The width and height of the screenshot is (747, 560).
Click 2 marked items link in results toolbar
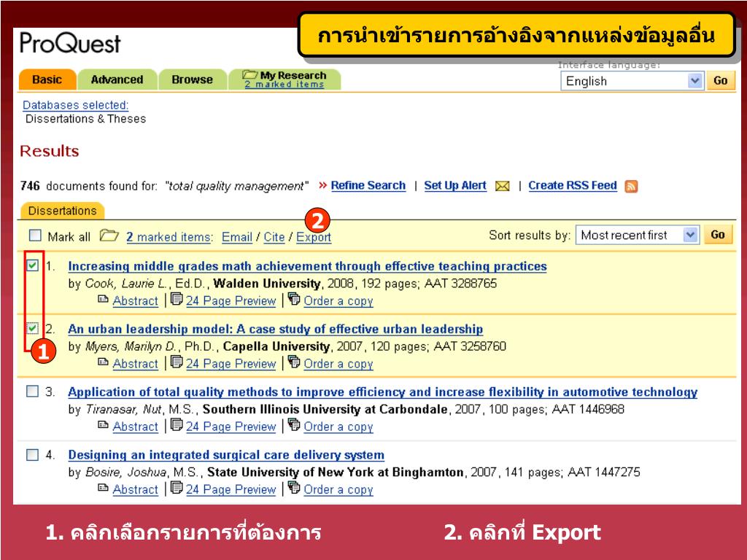(x=169, y=237)
